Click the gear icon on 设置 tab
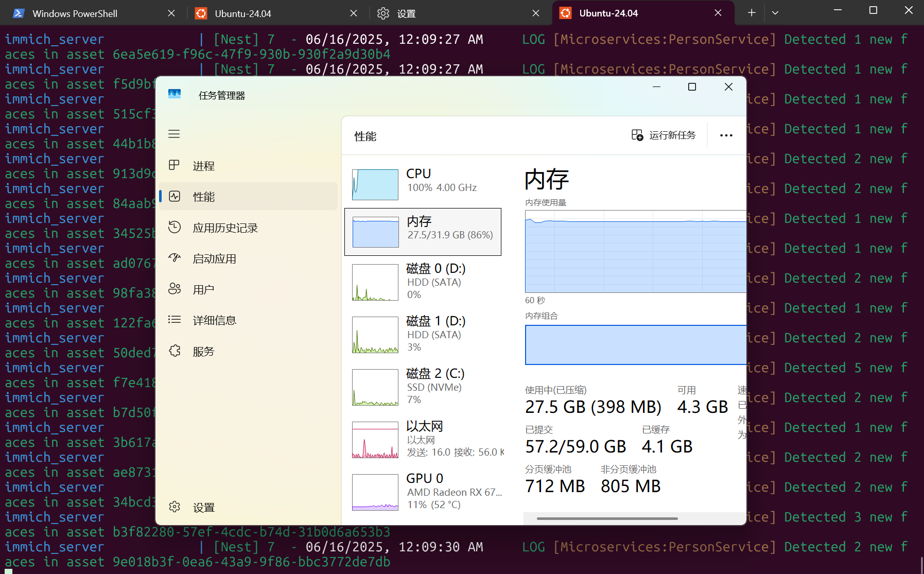The width and height of the screenshot is (924, 574). coord(383,13)
